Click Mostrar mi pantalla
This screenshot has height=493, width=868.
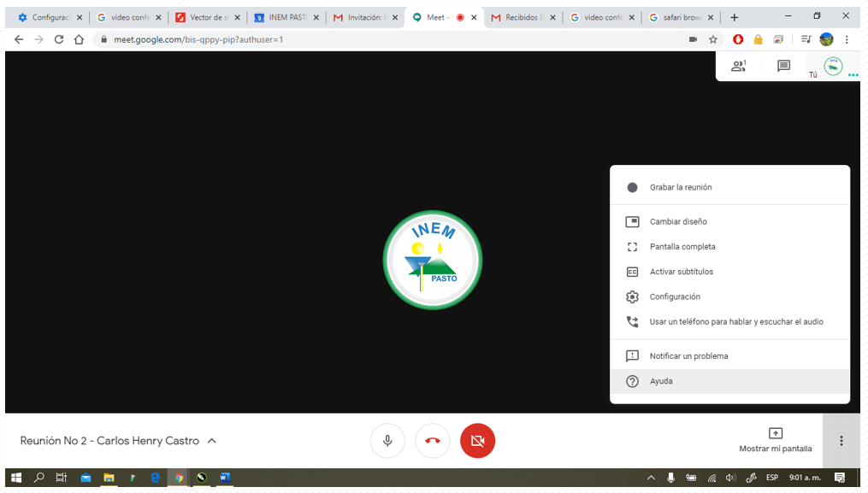pyautogui.click(x=775, y=440)
